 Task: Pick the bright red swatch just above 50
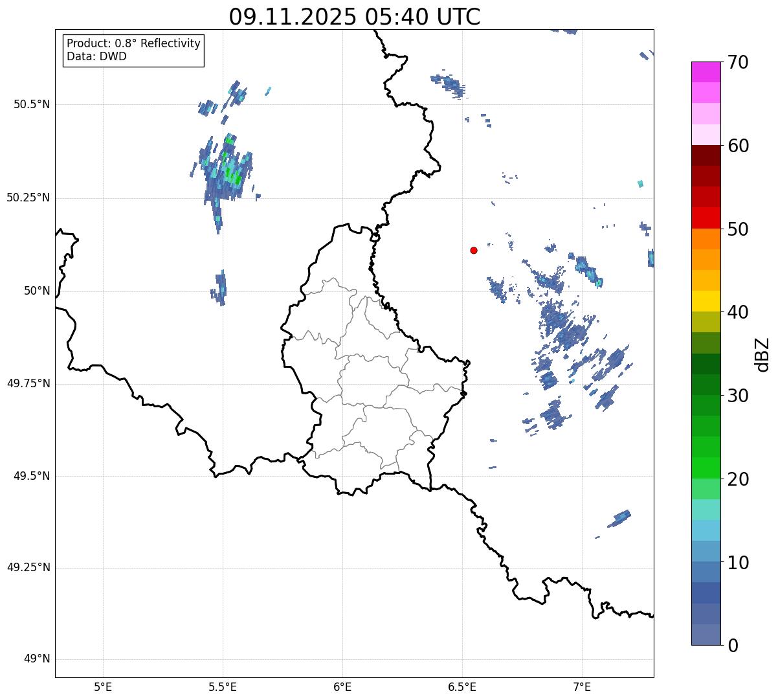pyautogui.click(x=706, y=218)
